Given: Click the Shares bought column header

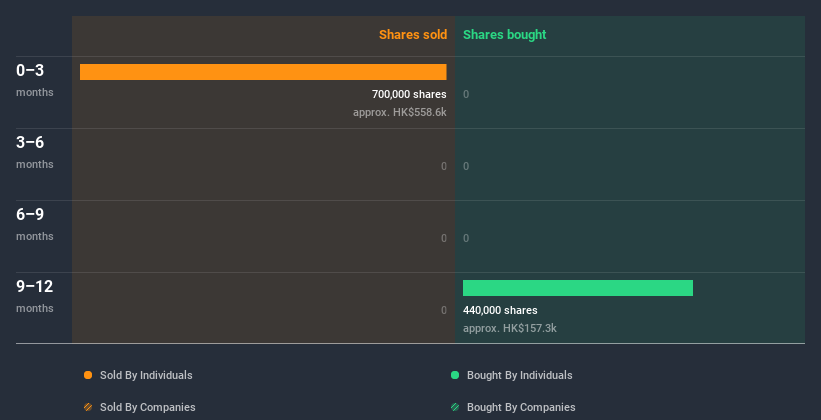Looking at the screenshot, I should (505, 35).
